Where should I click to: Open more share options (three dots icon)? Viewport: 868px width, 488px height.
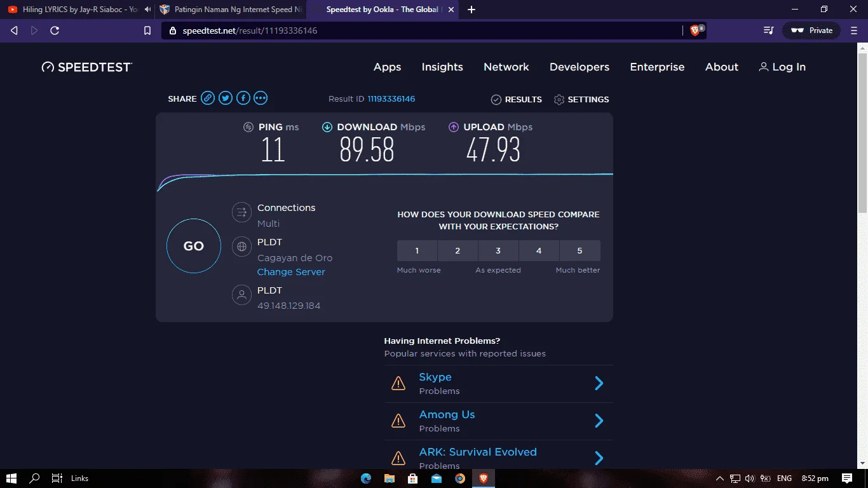click(261, 98)
